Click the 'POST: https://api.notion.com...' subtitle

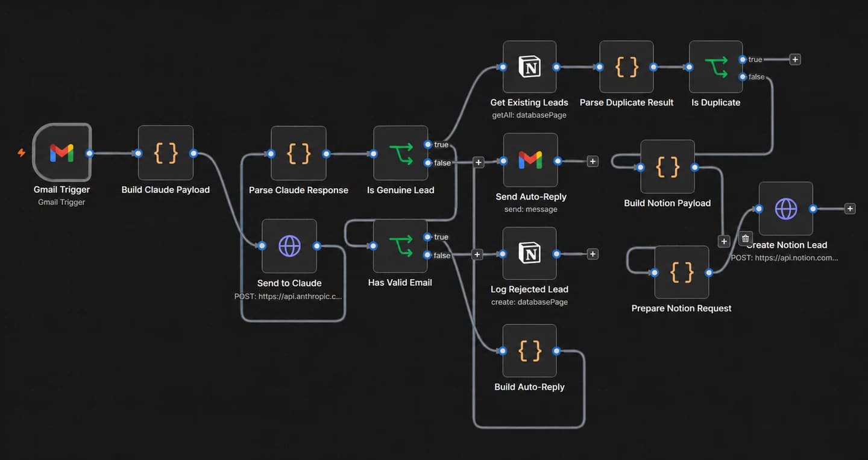point(785,257)
